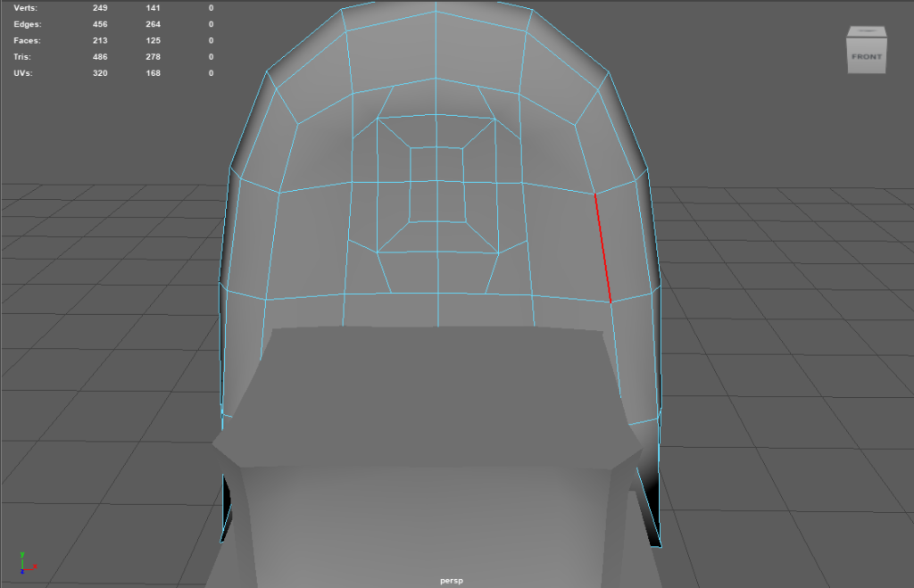Select the innermost rectangular face of the mesh
Screen dimensions: 914x588
click(436, 184)
